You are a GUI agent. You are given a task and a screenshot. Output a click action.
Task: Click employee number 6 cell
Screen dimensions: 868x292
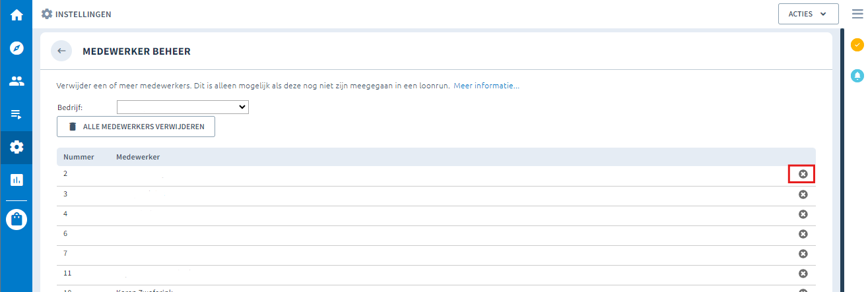tap(65, 233)
